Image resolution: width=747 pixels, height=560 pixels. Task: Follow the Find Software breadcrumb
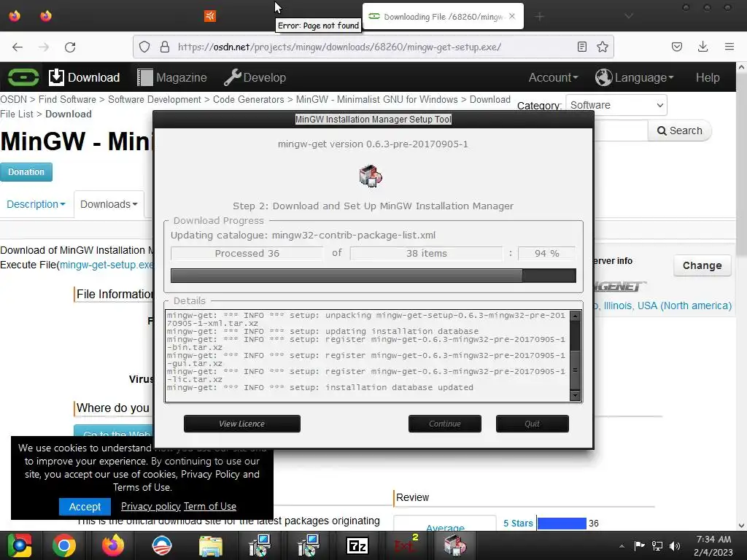[67, 99]
